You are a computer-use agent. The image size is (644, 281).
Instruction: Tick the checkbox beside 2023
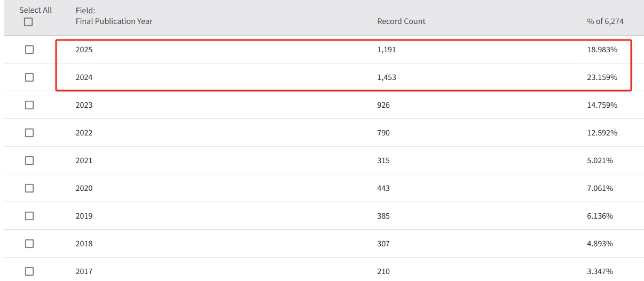click(29, 105)
